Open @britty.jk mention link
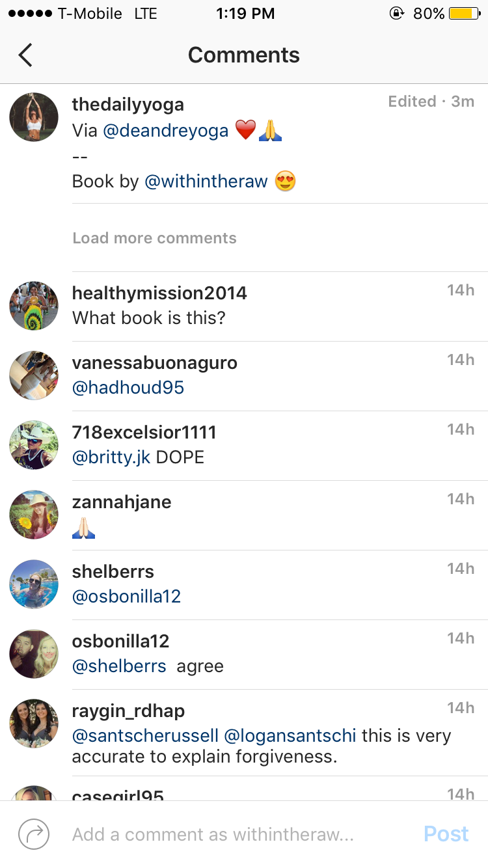This screenshot has height=868, width=488. (111, 457)
